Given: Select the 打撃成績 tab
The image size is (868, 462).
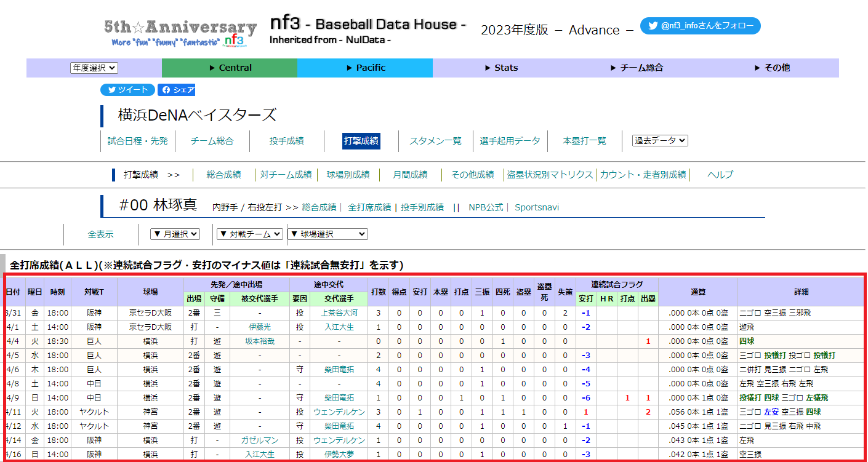Looking at the screenshot, I should 361,141.
